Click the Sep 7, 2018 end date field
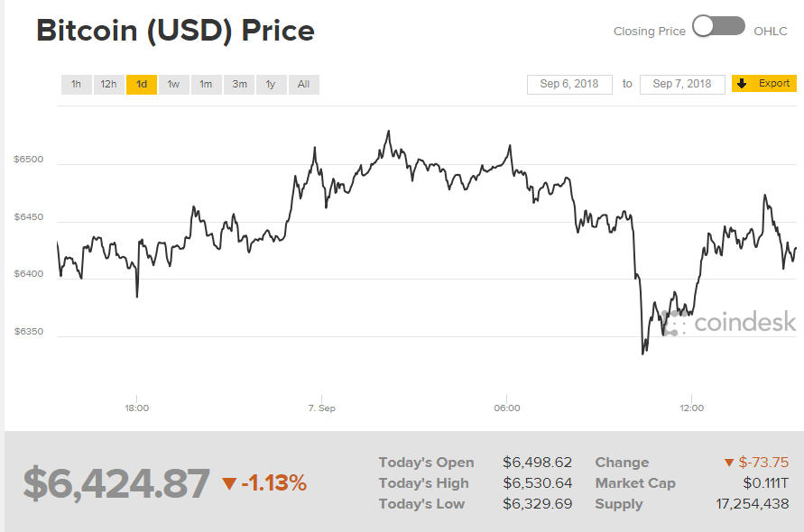 click(682, 84)
